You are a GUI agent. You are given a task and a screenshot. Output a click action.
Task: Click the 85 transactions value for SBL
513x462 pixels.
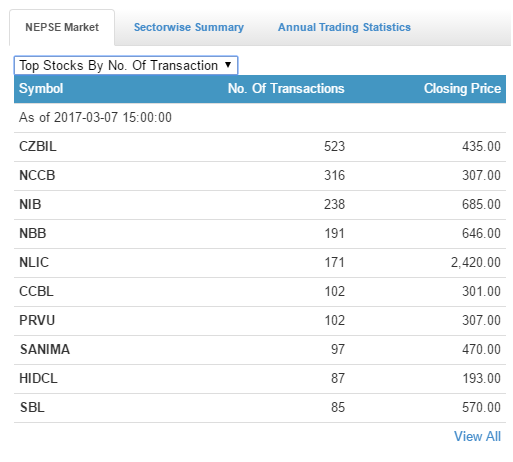(338, 407)
